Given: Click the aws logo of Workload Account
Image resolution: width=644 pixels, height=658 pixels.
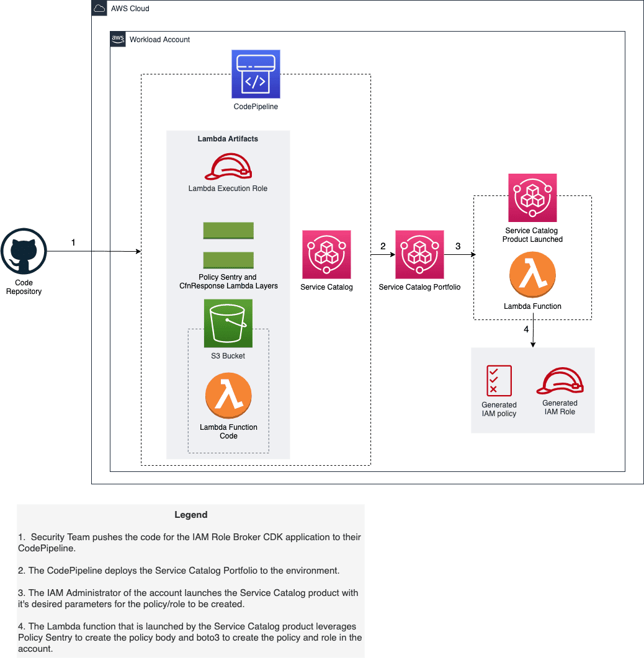Looking at the screenshot, I should 118,39.
